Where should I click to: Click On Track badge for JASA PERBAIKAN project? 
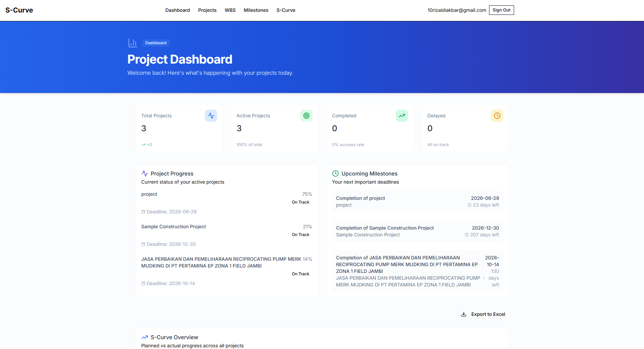[301, 274]
